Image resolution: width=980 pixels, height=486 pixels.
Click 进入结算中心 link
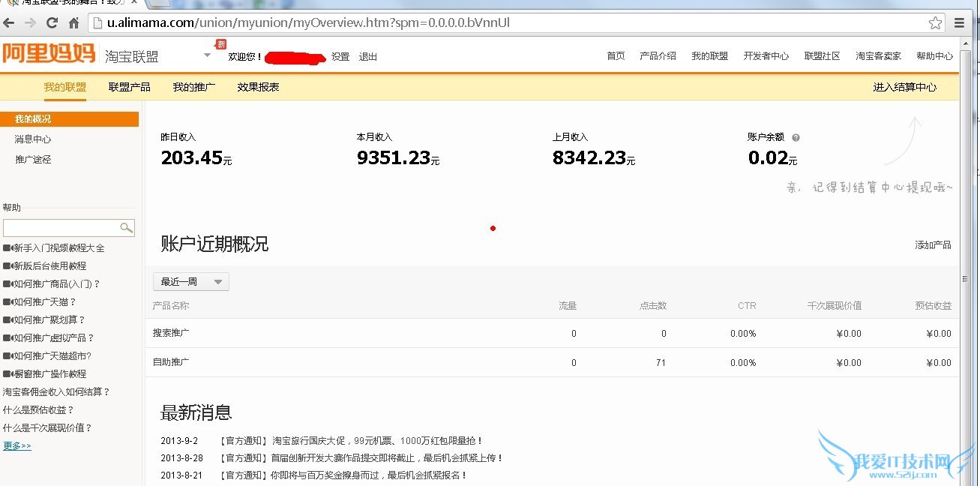[x=904, y=87]
